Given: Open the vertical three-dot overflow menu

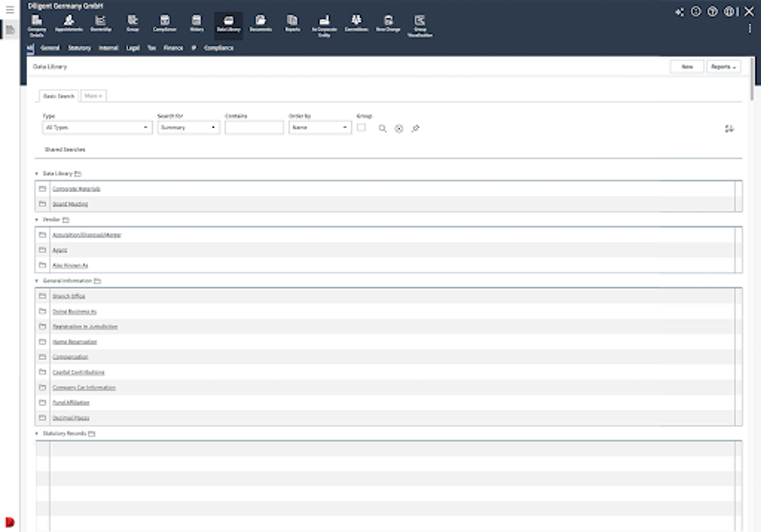Looking at the screenshot, I should (x=750, y=29).
